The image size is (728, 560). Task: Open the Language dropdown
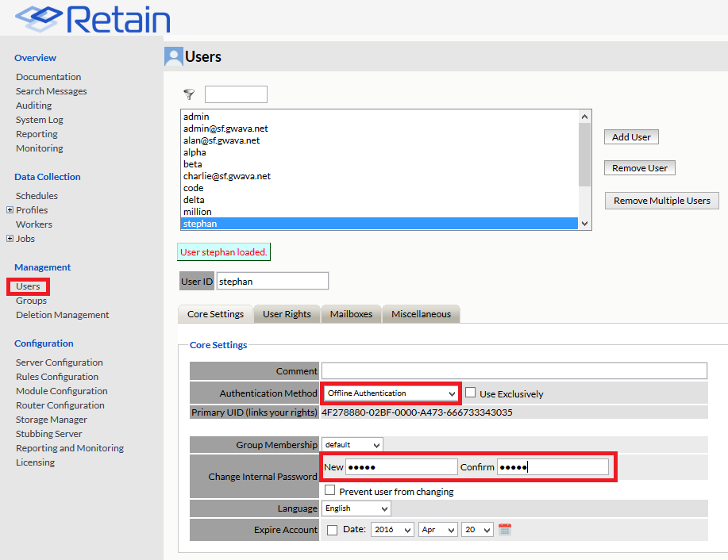pyautogui.click(x=356, y=508)
